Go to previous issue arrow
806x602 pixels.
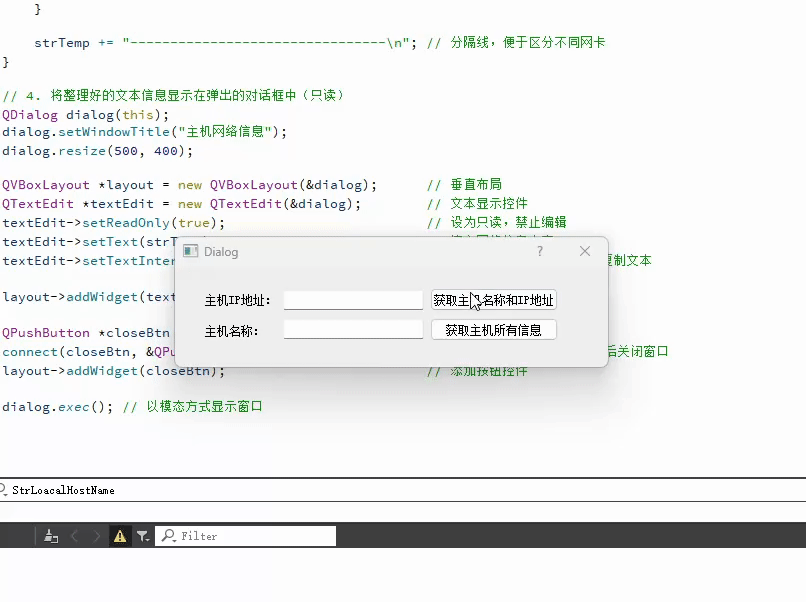click(x=75, y=536)
